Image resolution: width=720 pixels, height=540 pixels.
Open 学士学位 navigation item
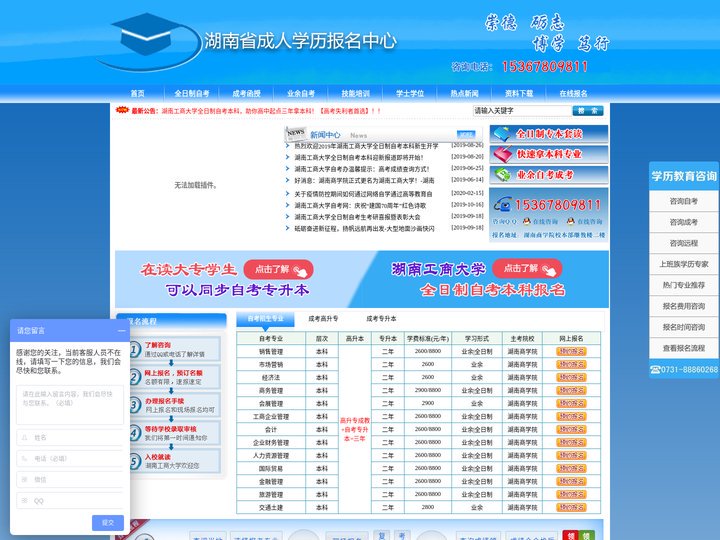click(x=410, y=94)
